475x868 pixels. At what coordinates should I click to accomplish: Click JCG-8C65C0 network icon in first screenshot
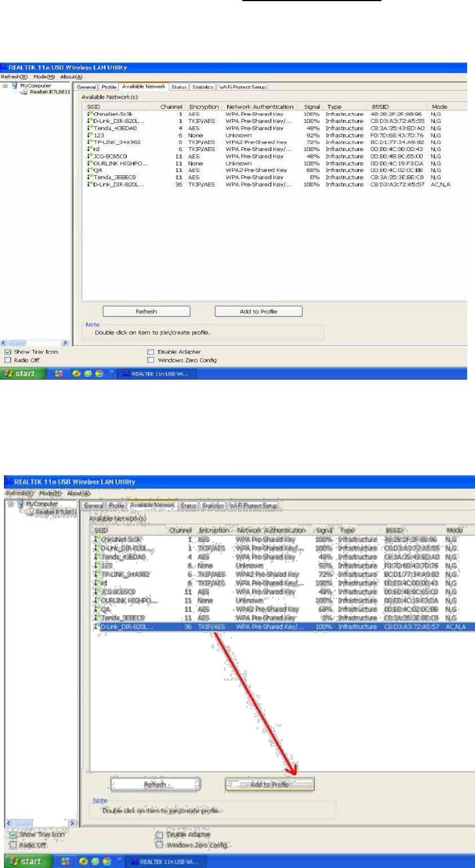(90, 156)
